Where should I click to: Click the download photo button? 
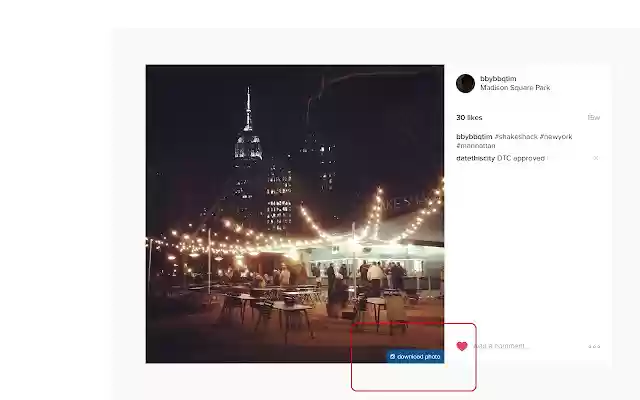[415, 356]
